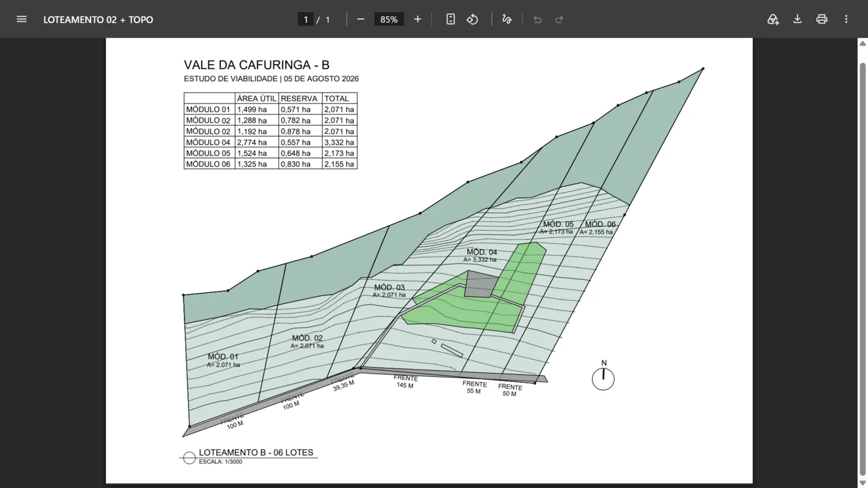Click the MÓDULO 05 table row label
This screenshot has height=488, width=868.
208,153
